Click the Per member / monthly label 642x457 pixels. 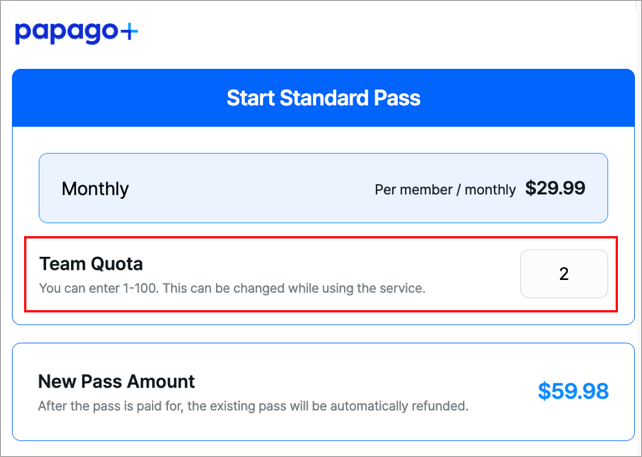point(445,189)
